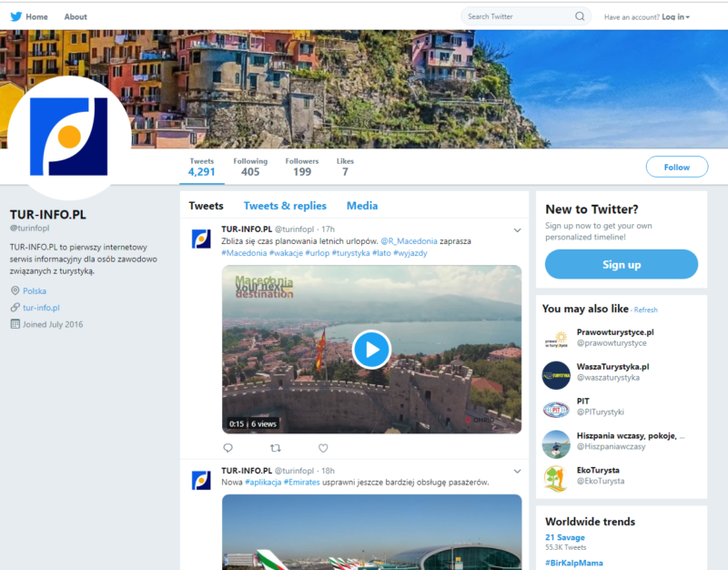Open the #urlop hashtag
728x570 pixels.
pos(318,253)
